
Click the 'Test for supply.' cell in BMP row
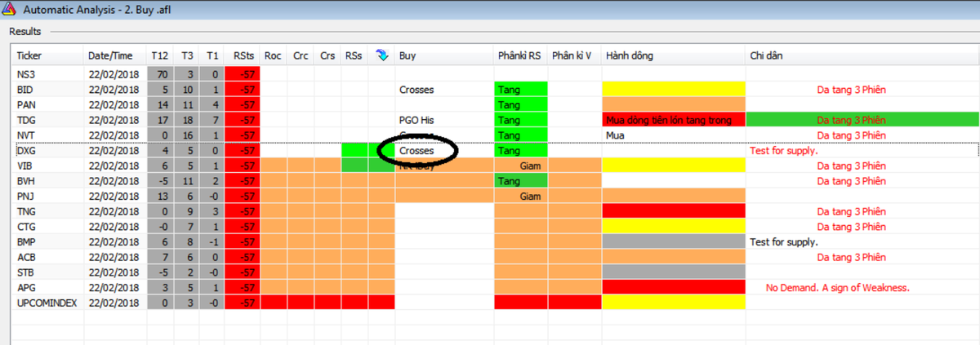pos(784,242)
